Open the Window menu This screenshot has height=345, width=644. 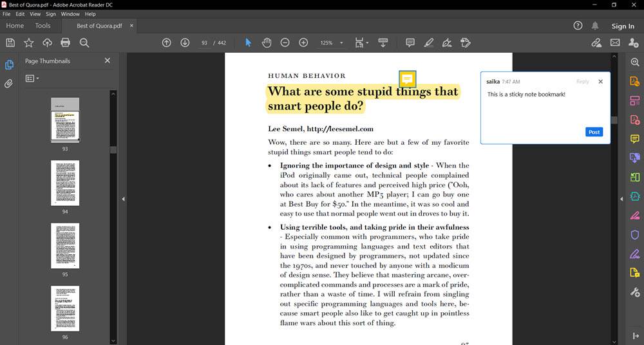70,14
